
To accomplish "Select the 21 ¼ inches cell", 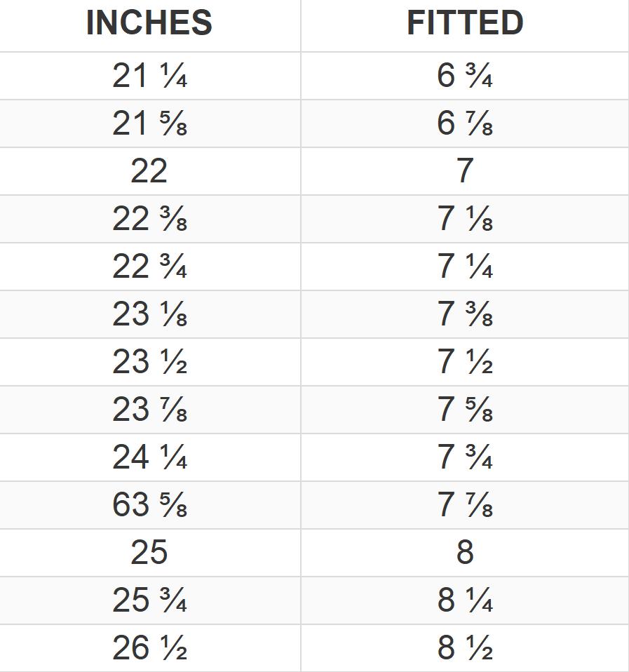I will pyautogui.click(x=149, y=76).
